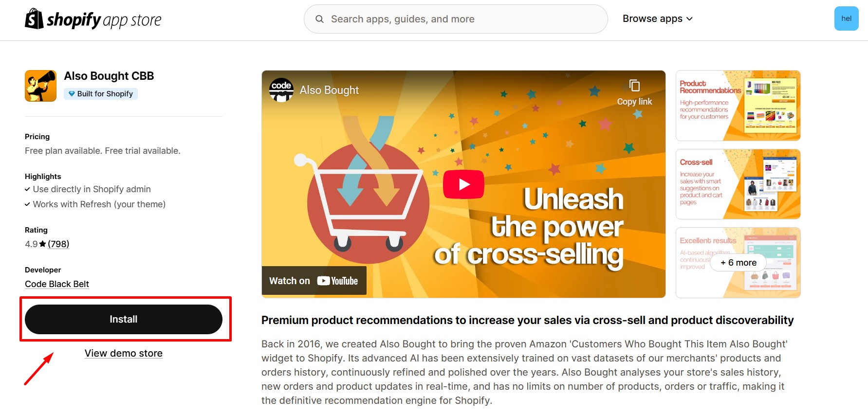This screenshot has width=868, height=415.
Task: Click the search magnifier icon
Action: click(x=319, y=19)
